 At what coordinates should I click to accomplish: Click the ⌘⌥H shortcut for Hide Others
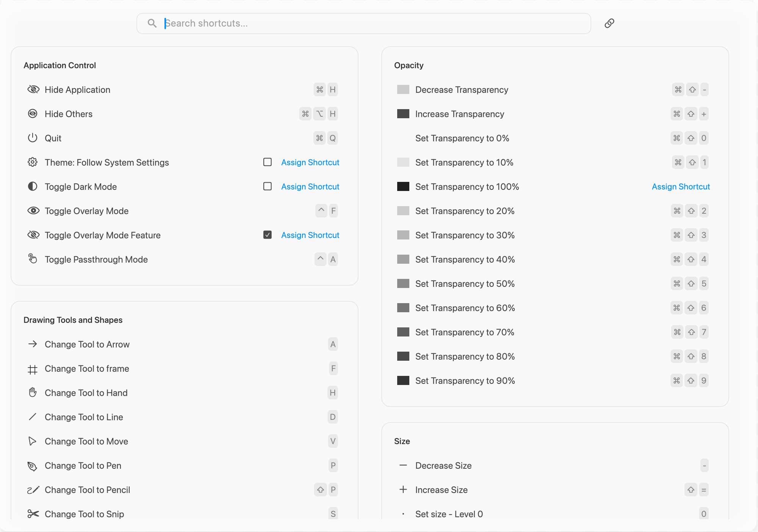tap(319, 114)
